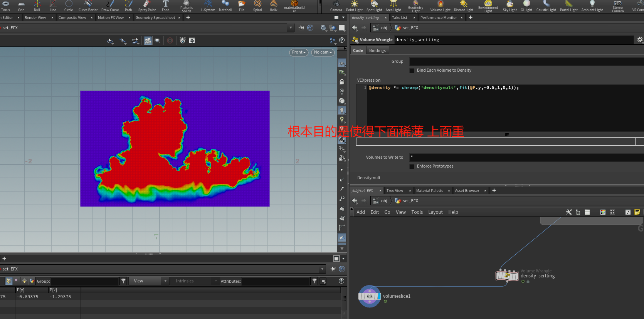Switch to the Bindings tab

tap(377, 50)
